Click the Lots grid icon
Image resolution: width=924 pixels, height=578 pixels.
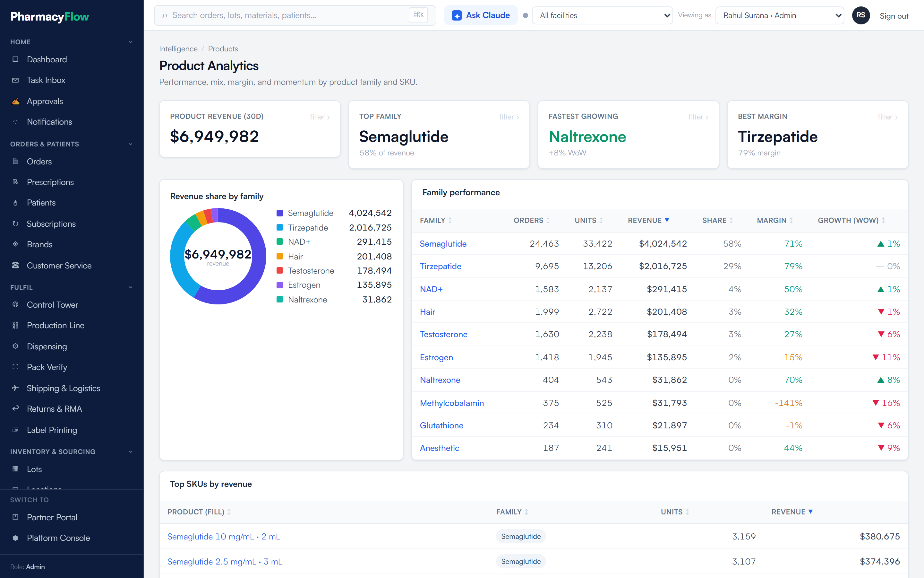15,469
